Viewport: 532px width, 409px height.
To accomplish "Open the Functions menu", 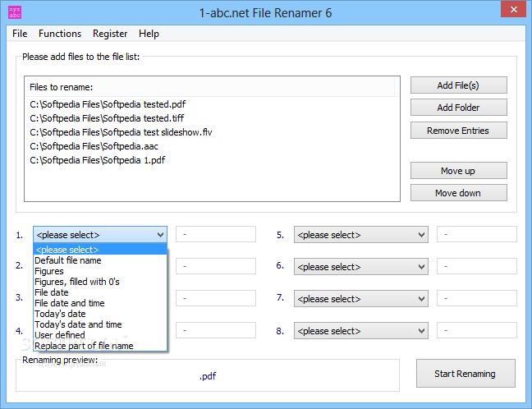I will (x=60, y=34).
